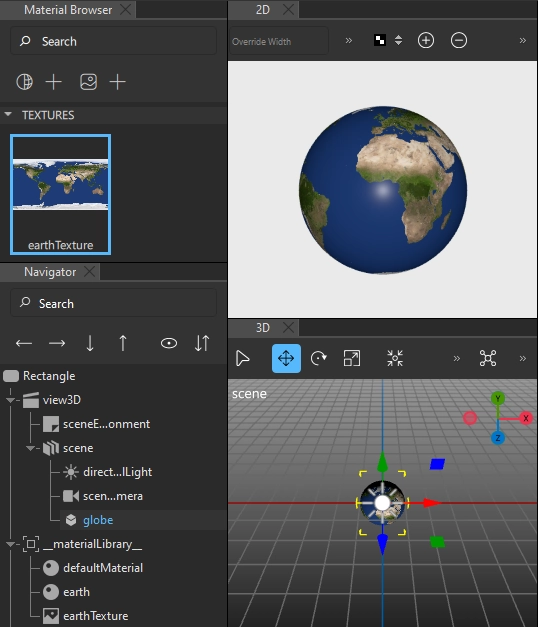Collapse the TEXTURES section
The image size is (538, 627).
(x=8, y=115)
